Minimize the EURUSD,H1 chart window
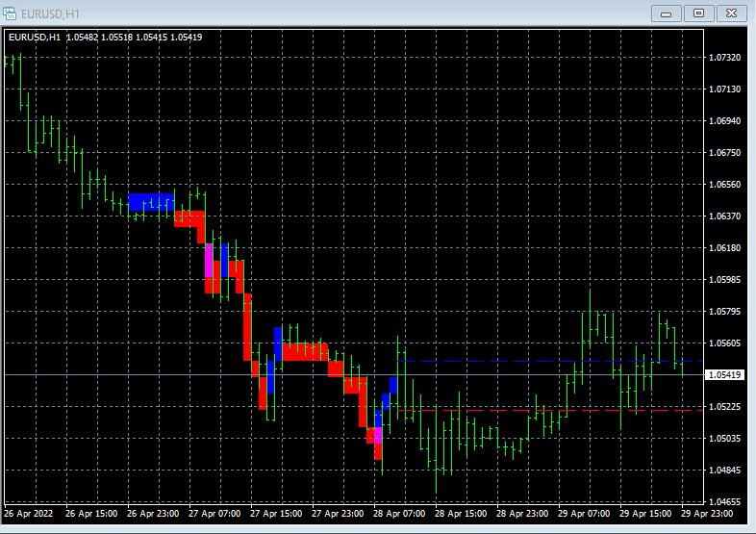Viewport: 756px width, 534px height. tap(666, 13)
